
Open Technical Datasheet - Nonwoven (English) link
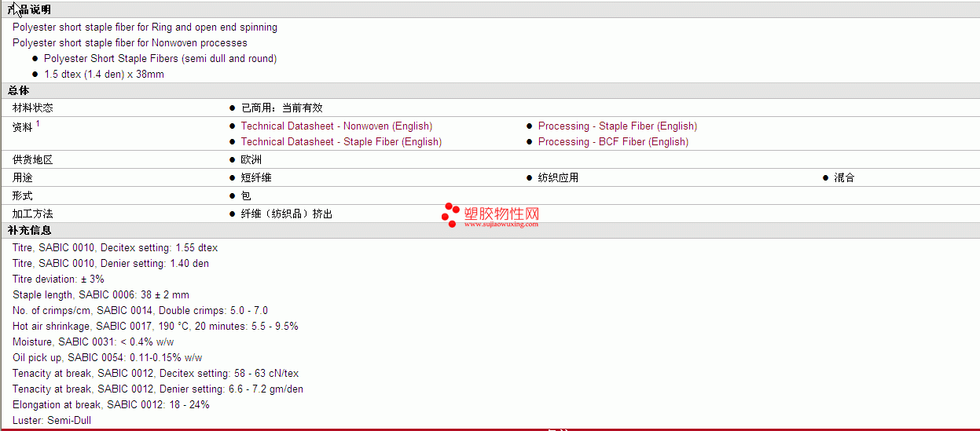(336, 126)
